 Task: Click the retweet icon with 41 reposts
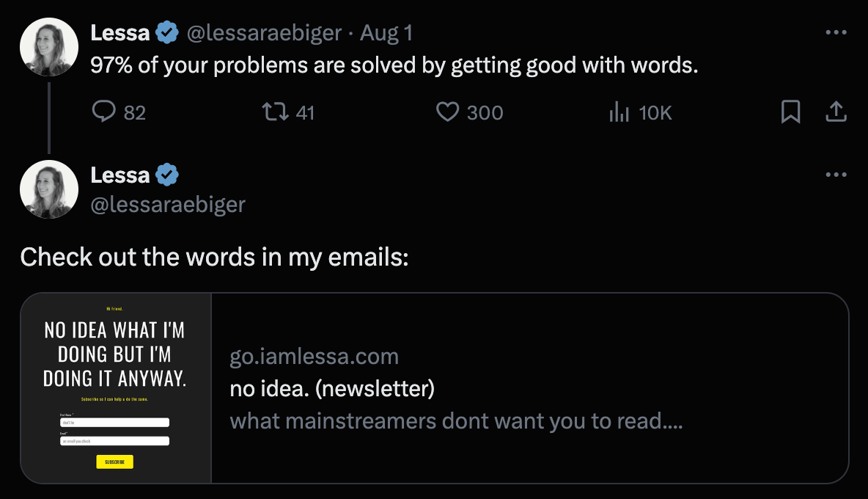pyautogui.click(x=275, y=112)
